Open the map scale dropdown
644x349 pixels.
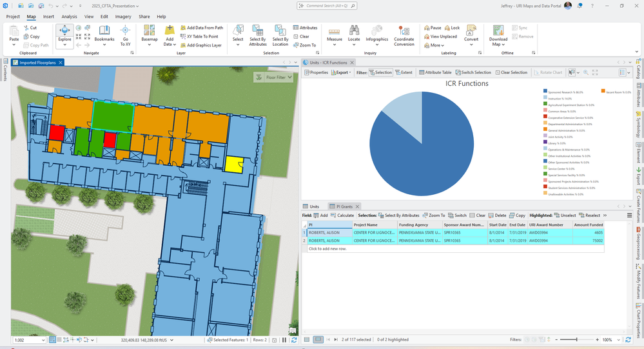click(43, 340)
